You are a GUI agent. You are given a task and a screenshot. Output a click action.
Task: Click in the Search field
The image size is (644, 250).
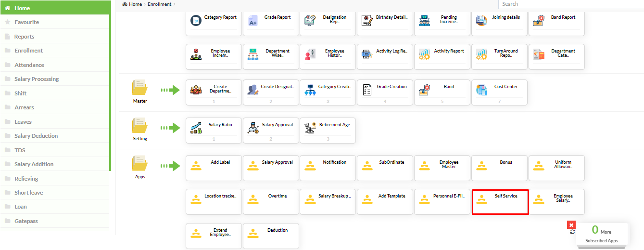pos(571,4)
